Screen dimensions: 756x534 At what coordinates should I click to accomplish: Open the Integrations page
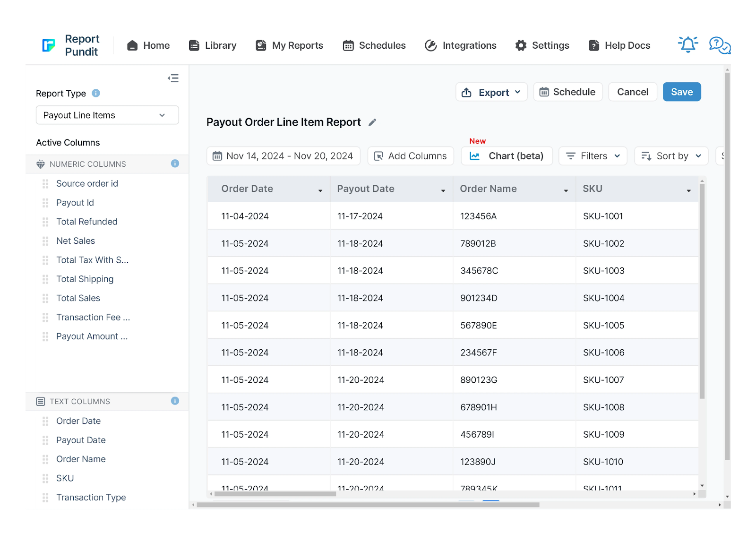click(461, 45)
